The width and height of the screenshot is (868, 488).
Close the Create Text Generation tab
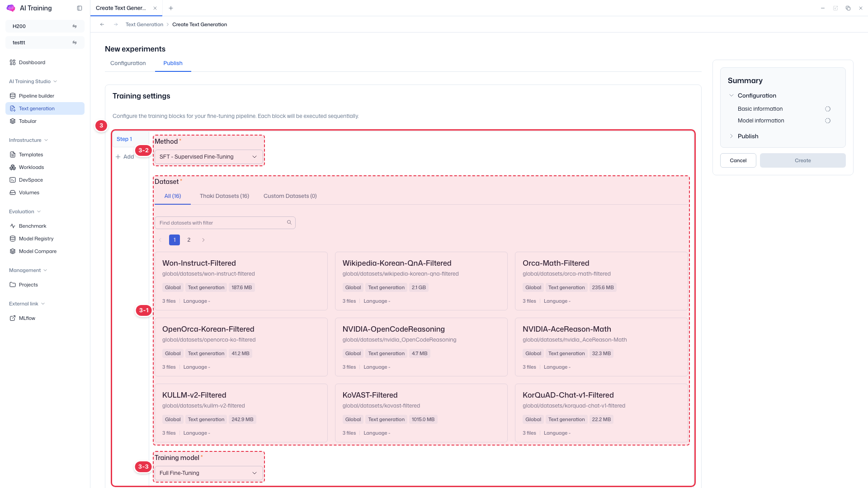click(x=155, y=8)
